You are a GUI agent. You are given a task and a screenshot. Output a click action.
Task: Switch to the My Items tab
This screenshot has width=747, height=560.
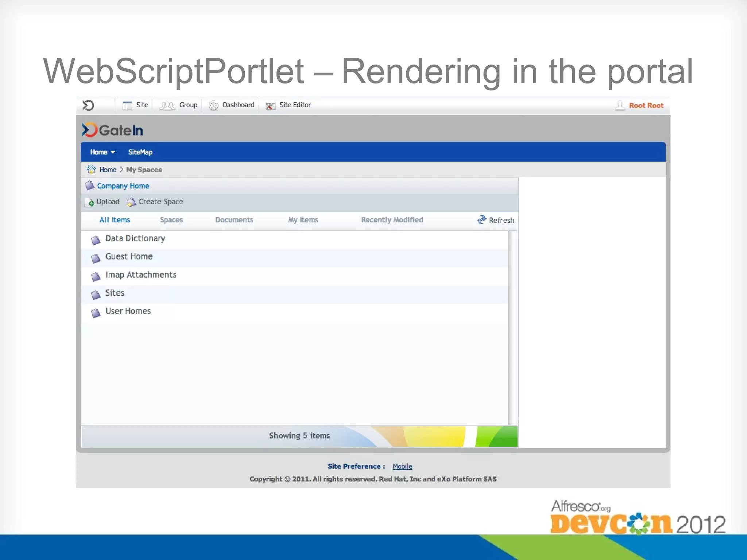click(303, 220)
